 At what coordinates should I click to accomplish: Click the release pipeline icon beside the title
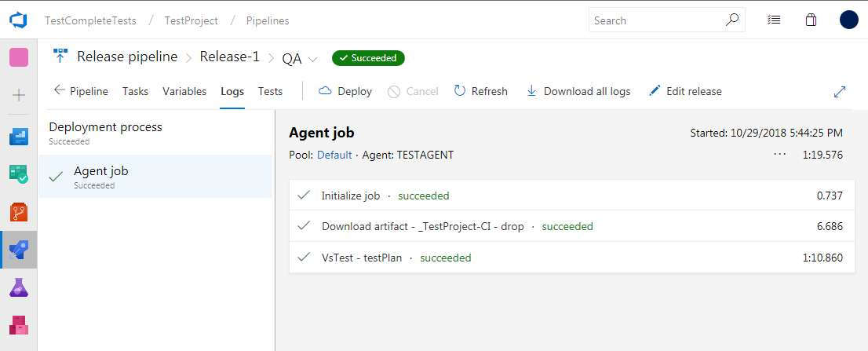point(60,56)
